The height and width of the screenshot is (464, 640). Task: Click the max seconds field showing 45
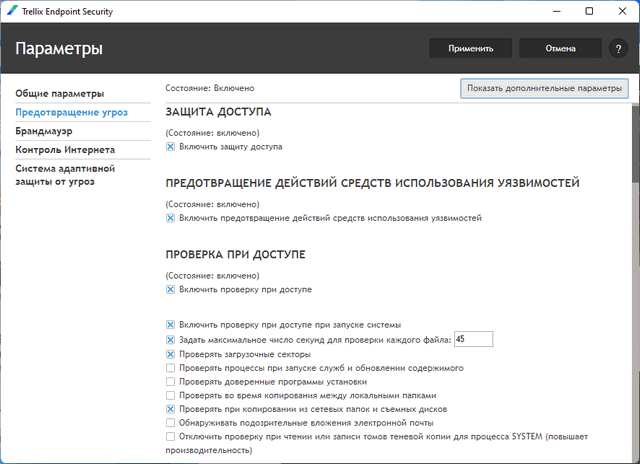click(472, 340)
